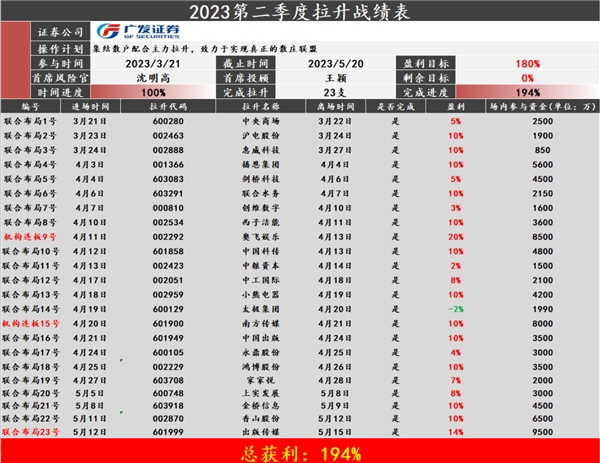This screenshot has width=600, height=463.
Task: Click the 14% profit for 出版传媒
Action: pyautogui.click(x=455, y=432)
